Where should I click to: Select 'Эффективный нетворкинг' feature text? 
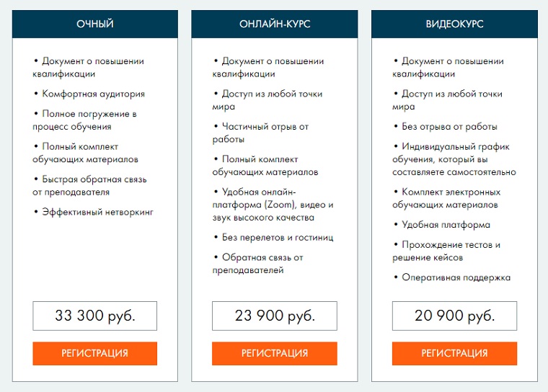(97, 212)
